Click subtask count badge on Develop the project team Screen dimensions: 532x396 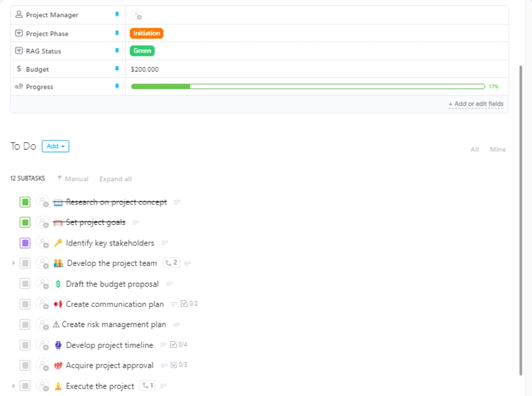pos(172,263)
